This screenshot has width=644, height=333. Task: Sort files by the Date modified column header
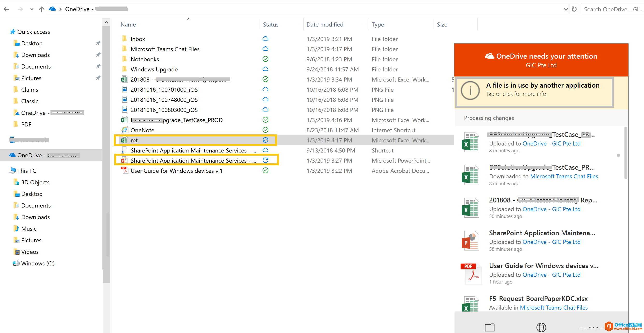point(325,24)
